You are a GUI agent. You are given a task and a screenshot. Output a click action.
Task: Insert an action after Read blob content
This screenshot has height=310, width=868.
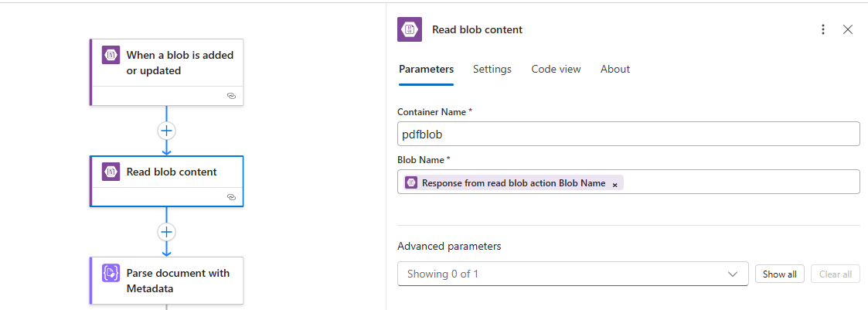click(x=166, y=232)
